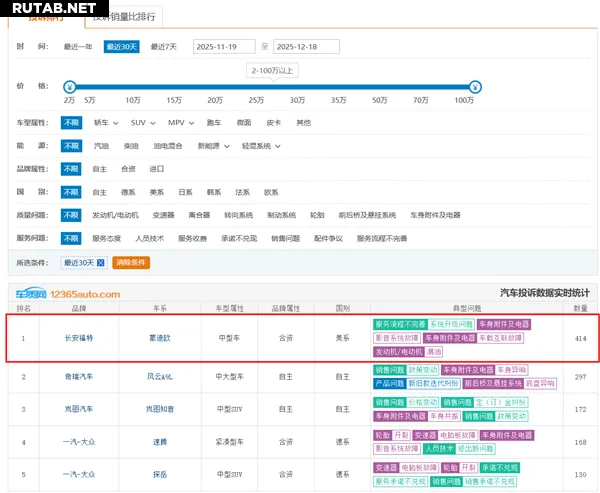Click the right ¥ price slider handle
Screen dimensions: 600x493
point(474,86)
